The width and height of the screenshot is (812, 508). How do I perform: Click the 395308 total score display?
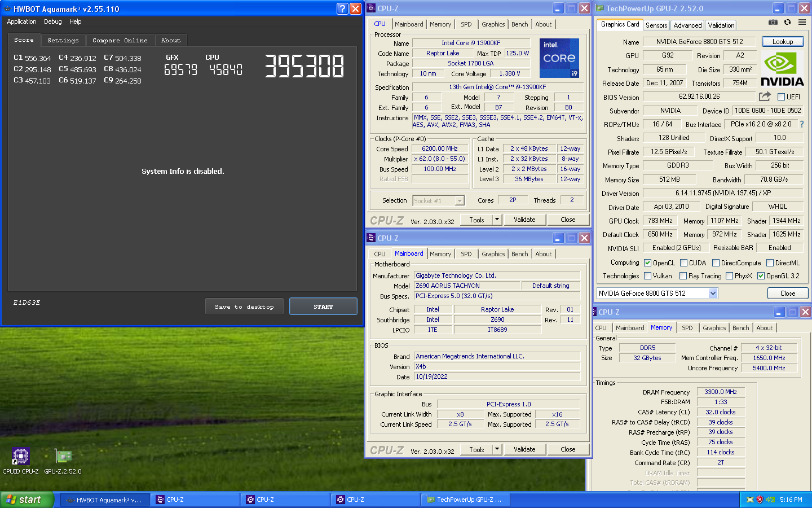pos(304,66)
